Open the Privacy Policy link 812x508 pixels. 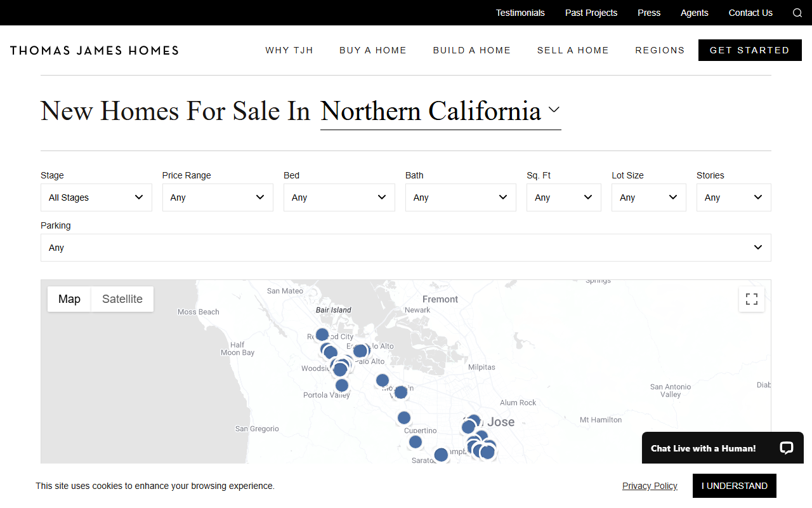click(650, 486)
